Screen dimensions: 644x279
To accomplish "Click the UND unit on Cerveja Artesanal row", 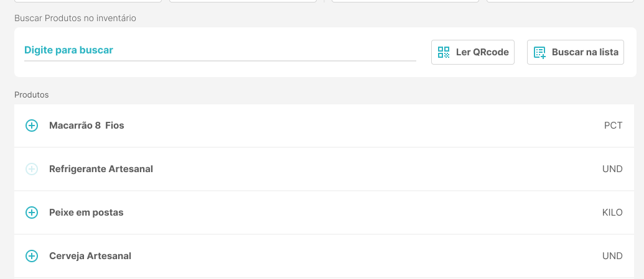I will [x=612, y=256].
